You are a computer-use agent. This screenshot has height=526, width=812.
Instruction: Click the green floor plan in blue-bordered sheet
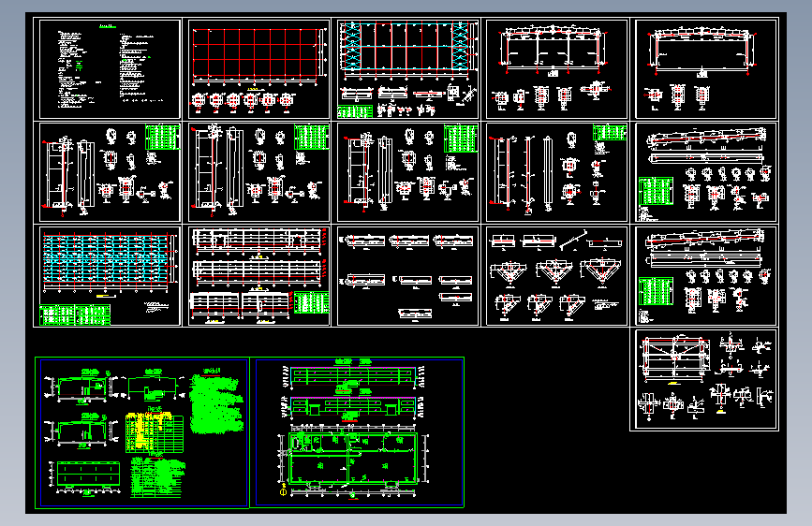(353, 460)
